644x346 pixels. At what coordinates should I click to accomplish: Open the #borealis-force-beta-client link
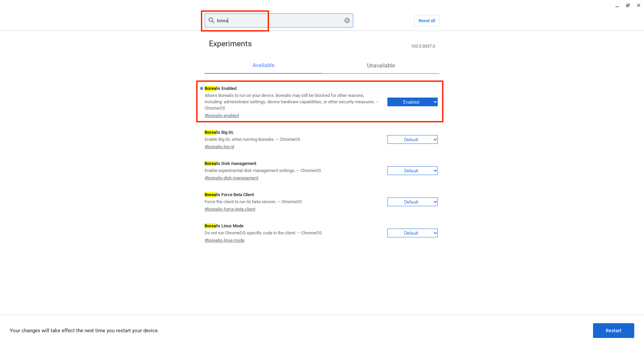point(230,209)
